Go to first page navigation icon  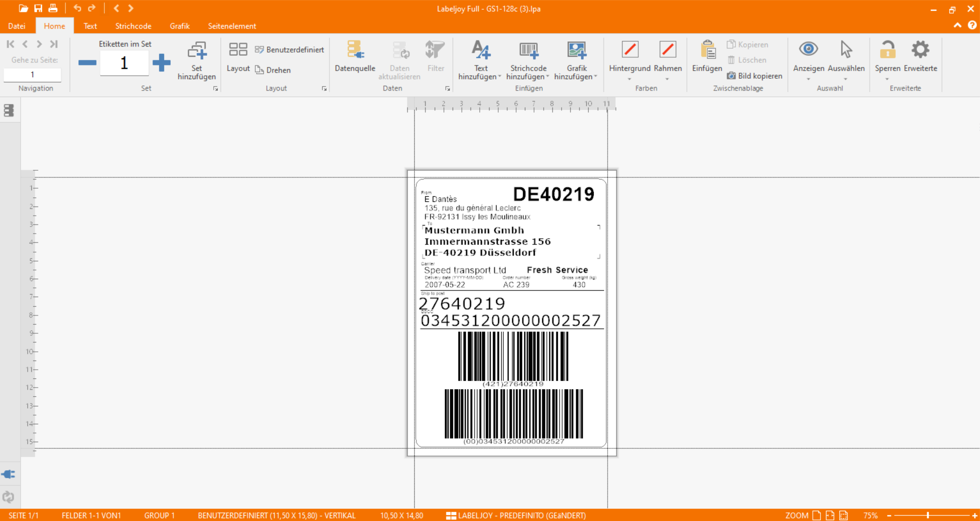coord(10,44)
